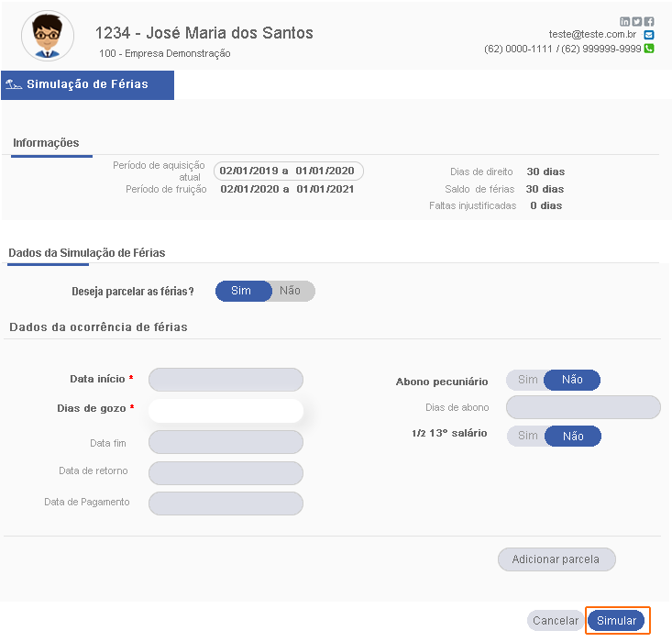The height and width of the screenshot is (642, 672).
Task: Set 'Deseja parcelar as férias' to Não
Action: pos(291,291)
